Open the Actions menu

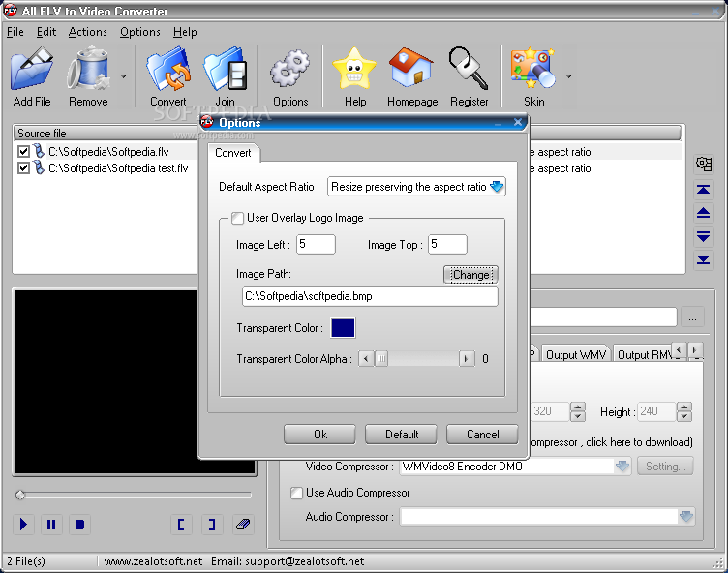click(87, 32)
